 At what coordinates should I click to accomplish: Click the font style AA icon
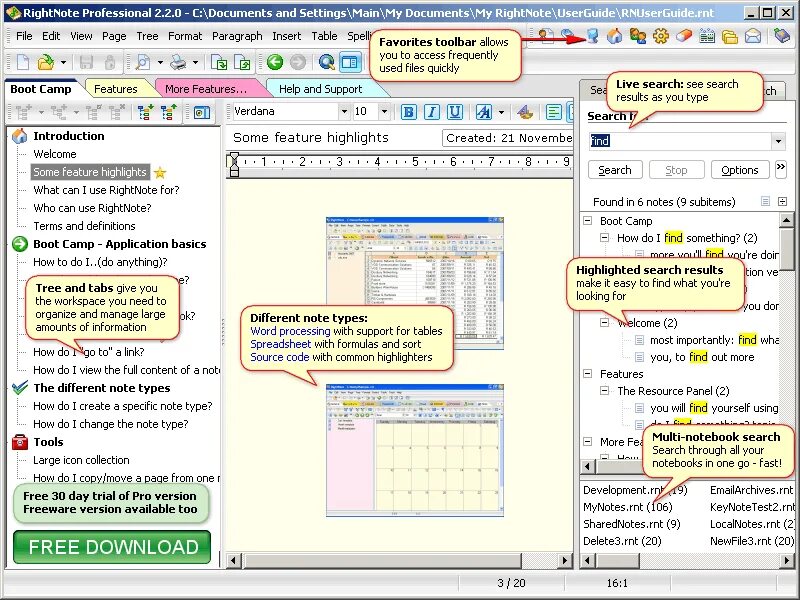tap(483, 112)
